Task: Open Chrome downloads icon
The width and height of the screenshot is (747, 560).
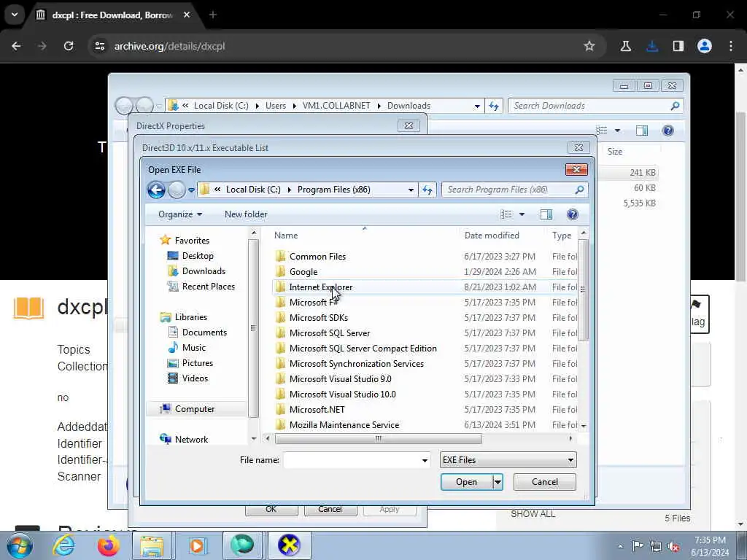Action: click(652, 46)
